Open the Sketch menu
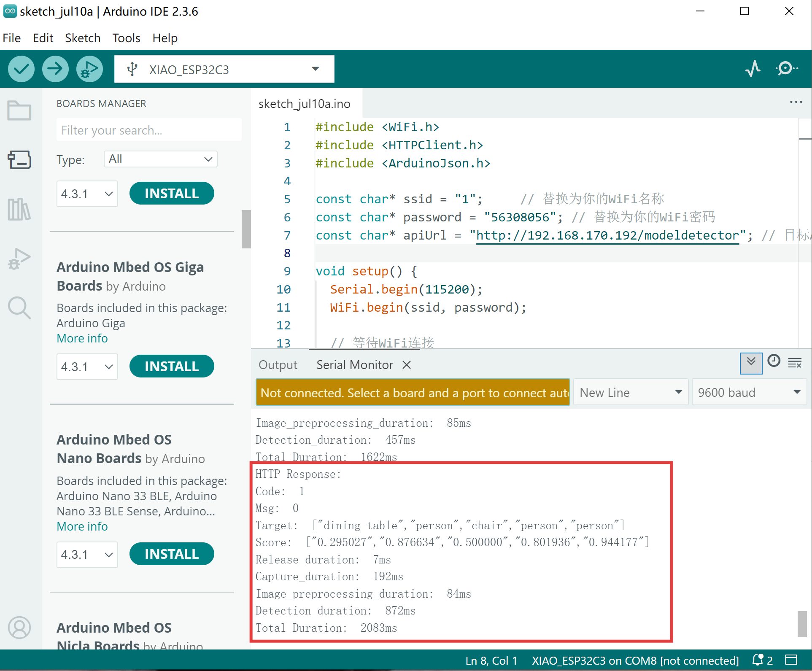 83,38
